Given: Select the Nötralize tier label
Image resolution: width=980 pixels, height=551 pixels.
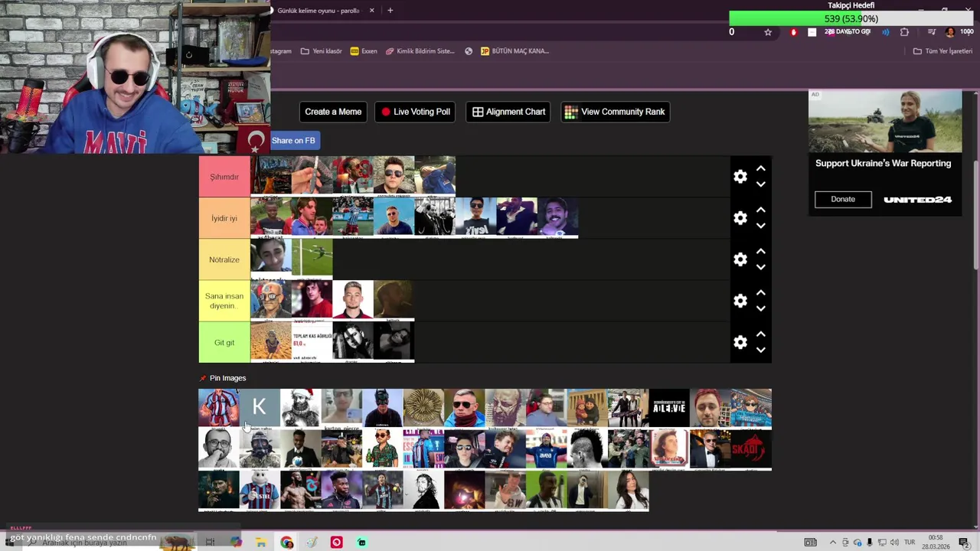Looking at the screenshot, I should [224, 259].
